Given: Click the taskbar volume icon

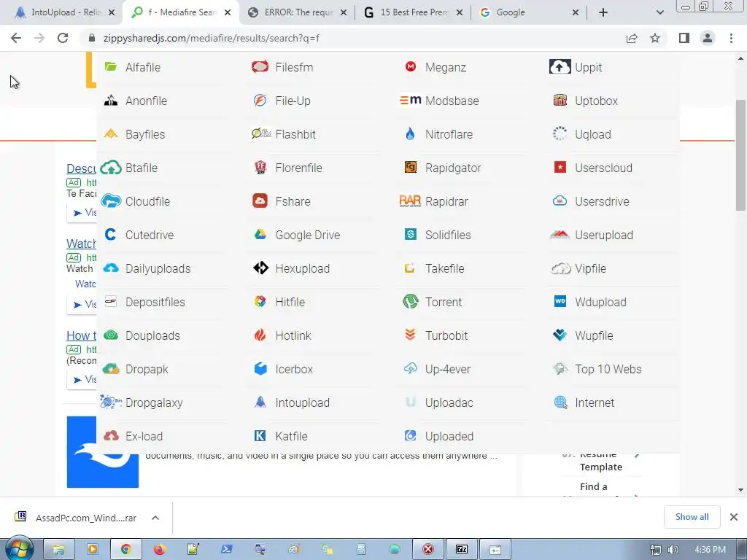Looking at the screenshot, I should [x=673, y=550].
